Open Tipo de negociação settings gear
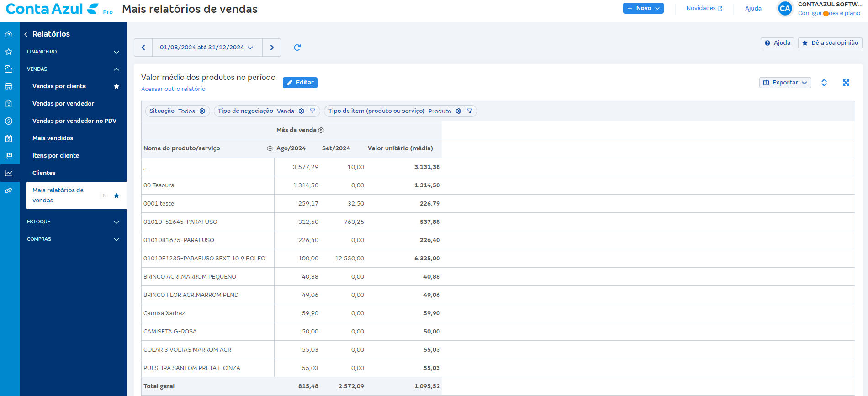 pyautogui.click(x=302, y=111)
